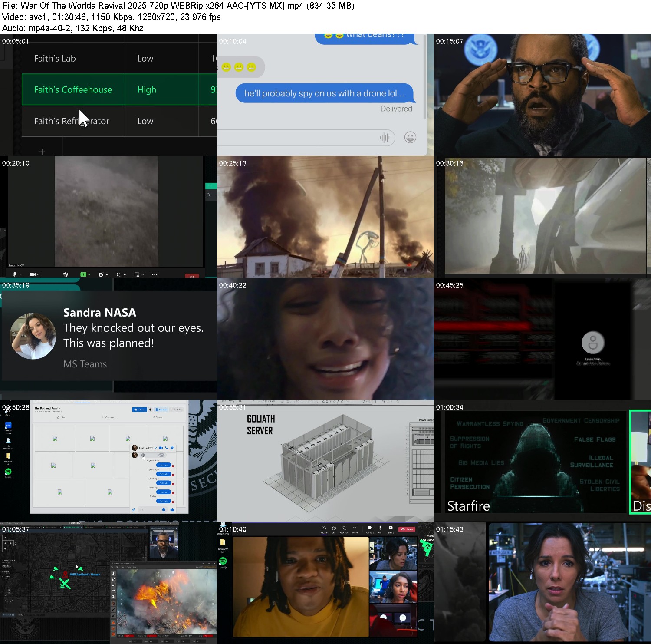Screen dimensions: 651x644
Task: Click the Will Radford's House map marker
Action: point(65,574)
